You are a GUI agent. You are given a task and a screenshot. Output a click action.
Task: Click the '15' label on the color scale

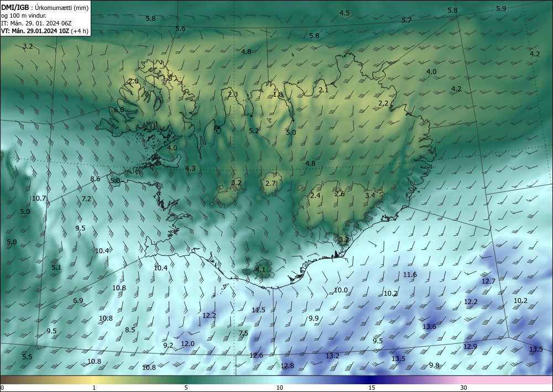372,388
